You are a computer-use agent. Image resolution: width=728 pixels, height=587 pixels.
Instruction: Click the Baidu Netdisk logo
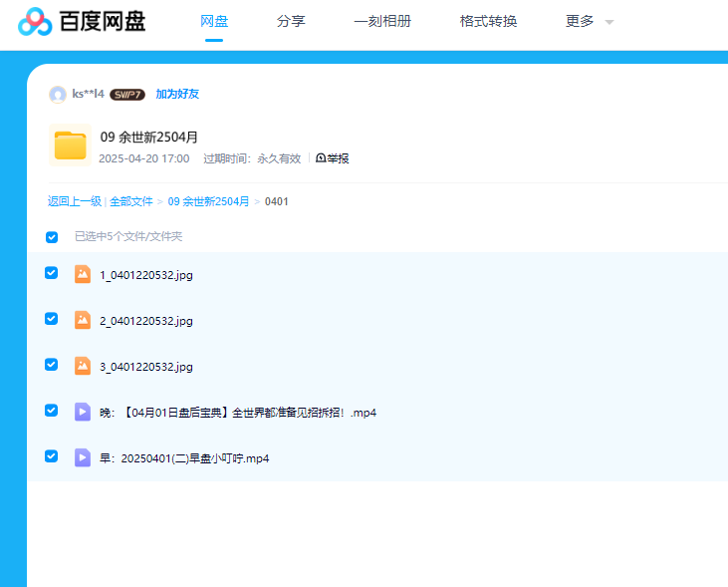[82, 21]
